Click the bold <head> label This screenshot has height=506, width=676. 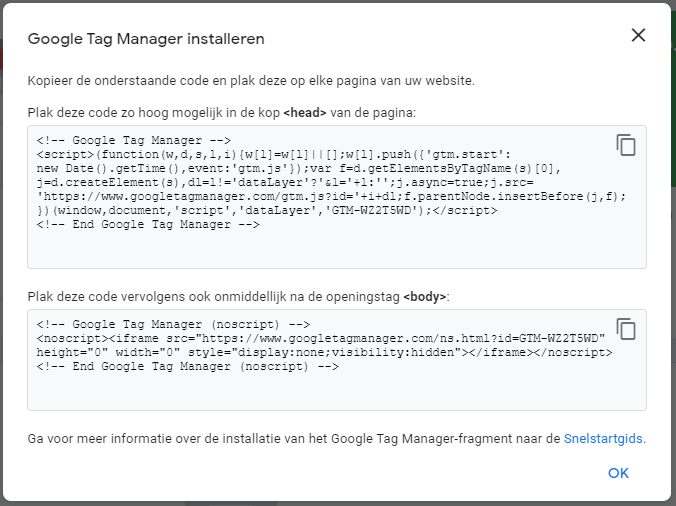[305, 113]
